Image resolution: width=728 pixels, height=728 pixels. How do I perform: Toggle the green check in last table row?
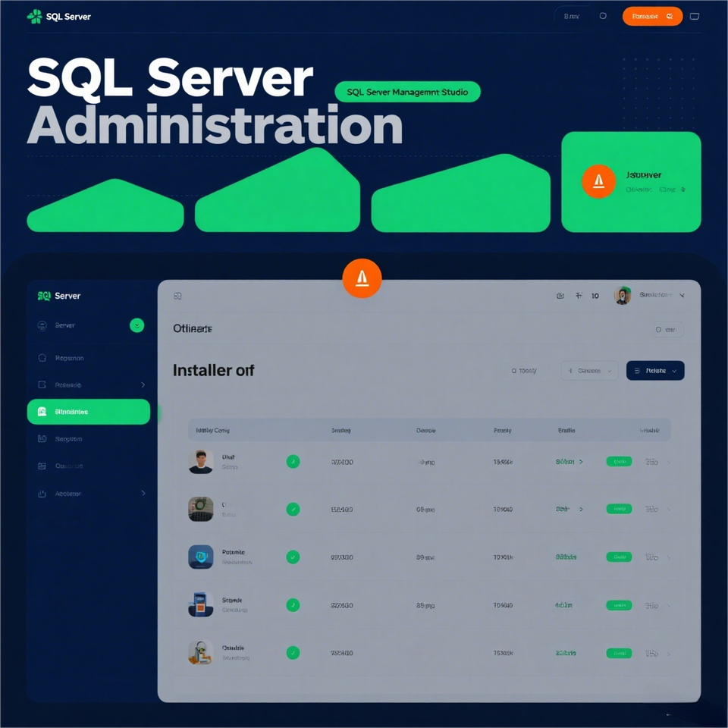point(293,653)
